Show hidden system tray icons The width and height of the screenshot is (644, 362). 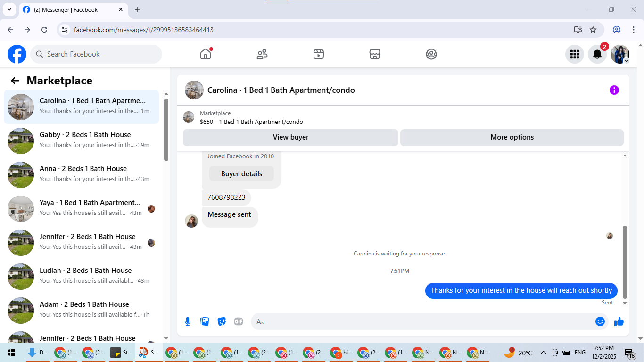[x=543, y=353]
